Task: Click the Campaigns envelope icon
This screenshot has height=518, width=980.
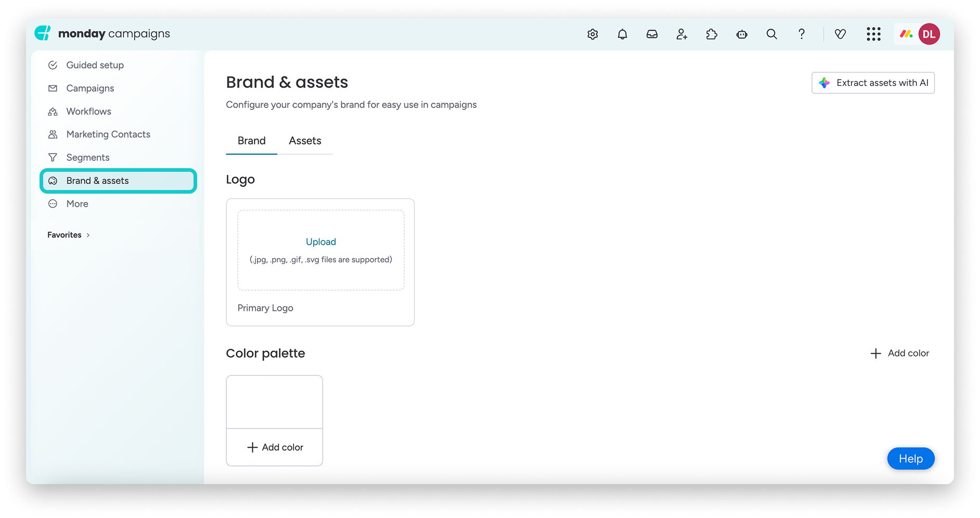Action: pos(53,88)
